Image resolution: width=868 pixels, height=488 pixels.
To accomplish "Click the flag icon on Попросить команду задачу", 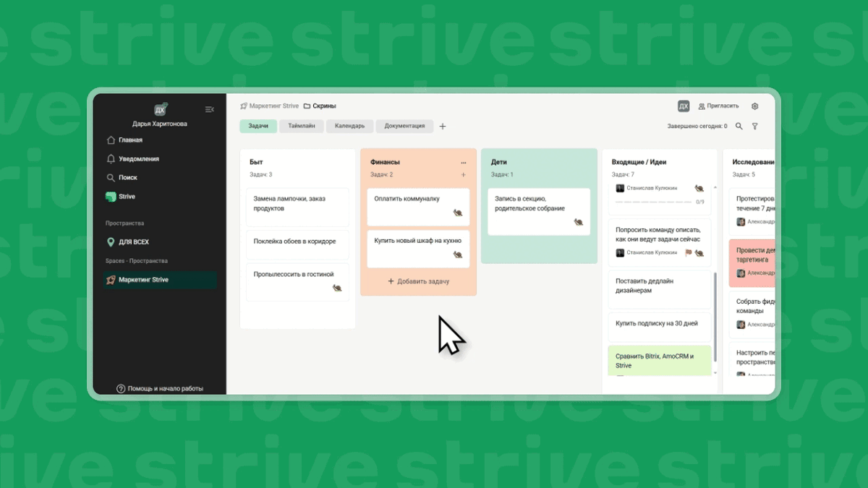I will pos(687,252).
